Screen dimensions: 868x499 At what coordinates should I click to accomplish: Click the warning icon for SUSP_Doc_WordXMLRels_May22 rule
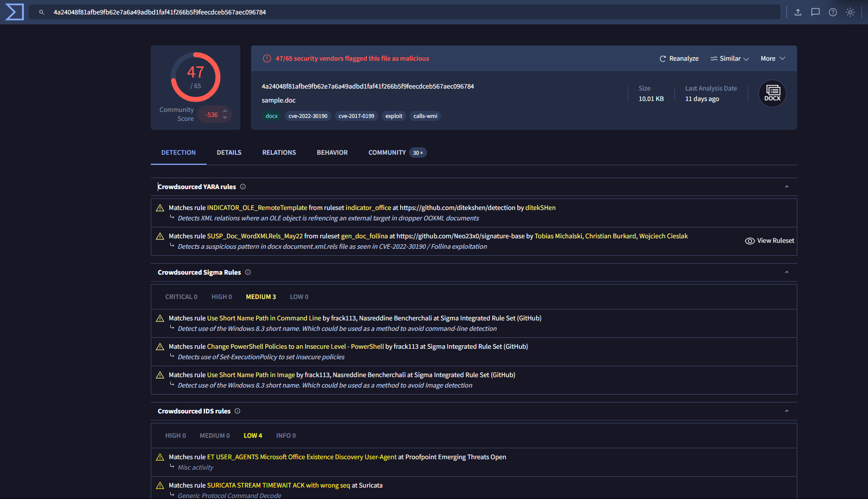click(x=160, y=236)
